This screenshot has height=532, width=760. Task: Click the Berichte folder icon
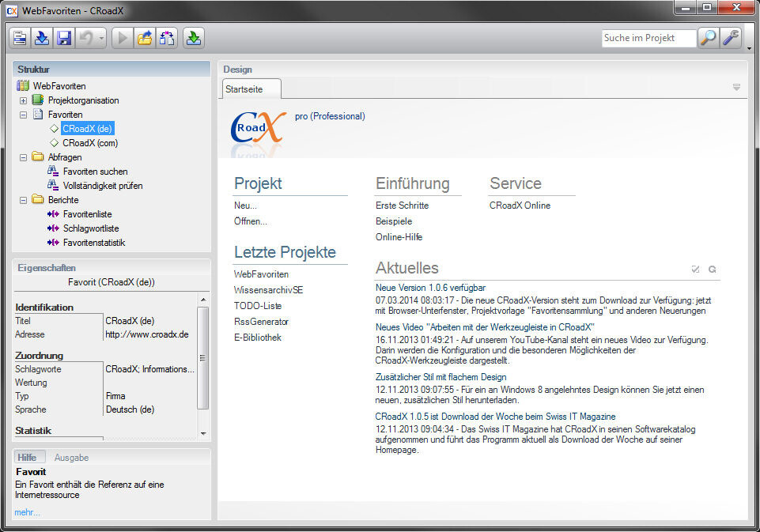[x=37, y=199]
